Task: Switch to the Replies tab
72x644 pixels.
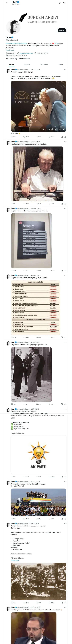Action: [x=27, y=64]
